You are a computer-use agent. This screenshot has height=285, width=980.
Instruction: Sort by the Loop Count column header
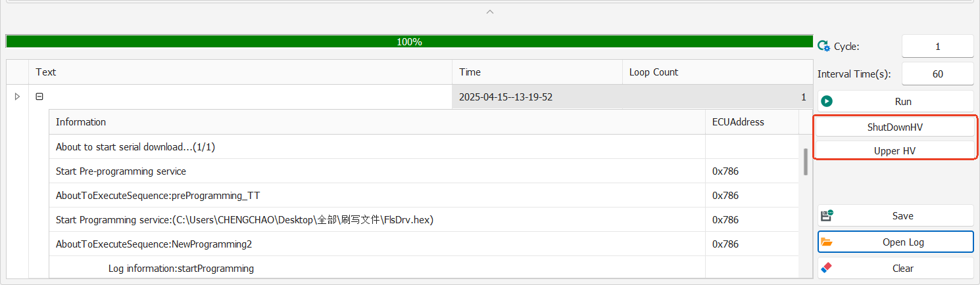point(718,72)
